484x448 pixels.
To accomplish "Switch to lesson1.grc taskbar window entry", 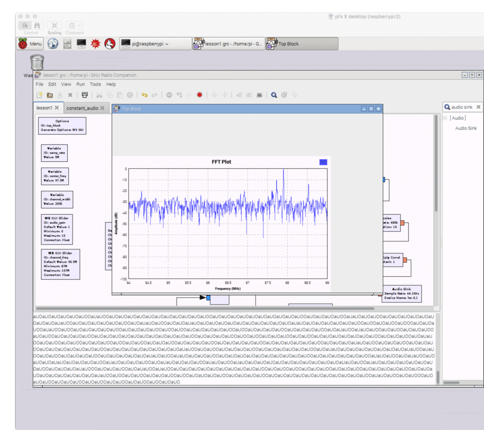I will click(229, 44).
